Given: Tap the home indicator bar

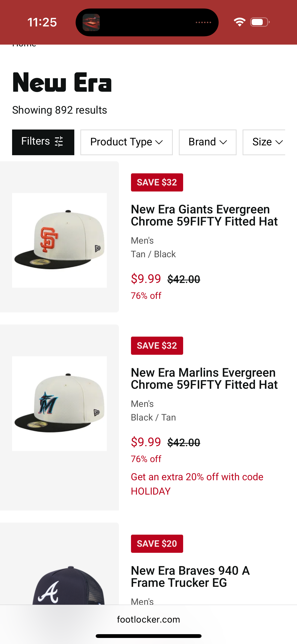Looking at the screenshot, I should (148, 636).
